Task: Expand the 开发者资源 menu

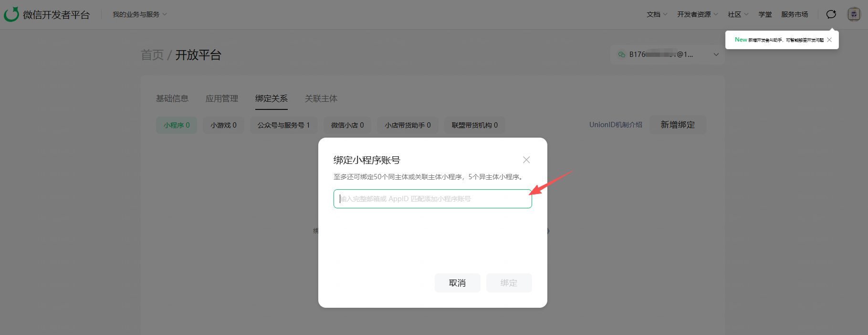Action: (697, 14)
